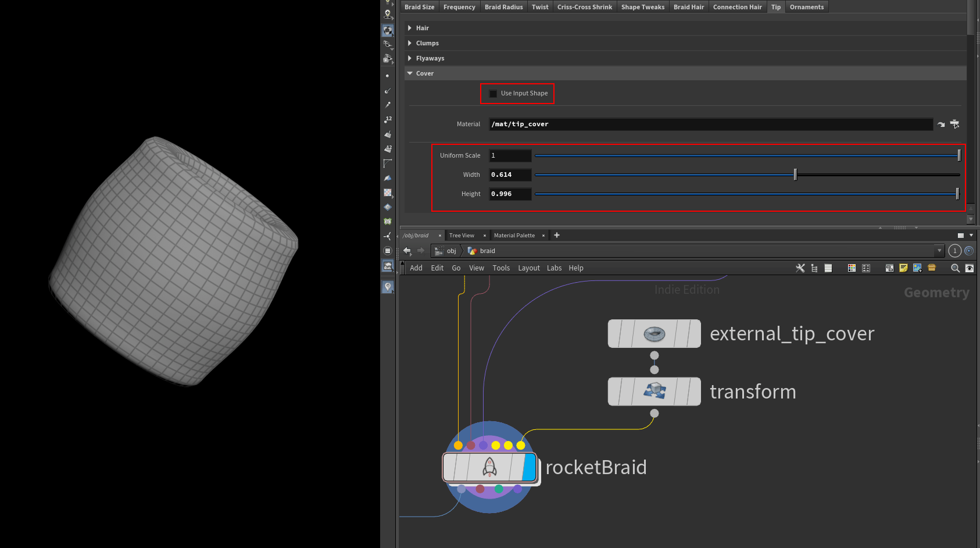
Task: Adjust the Uniform Scale slider
Action: tap(747, 155)
